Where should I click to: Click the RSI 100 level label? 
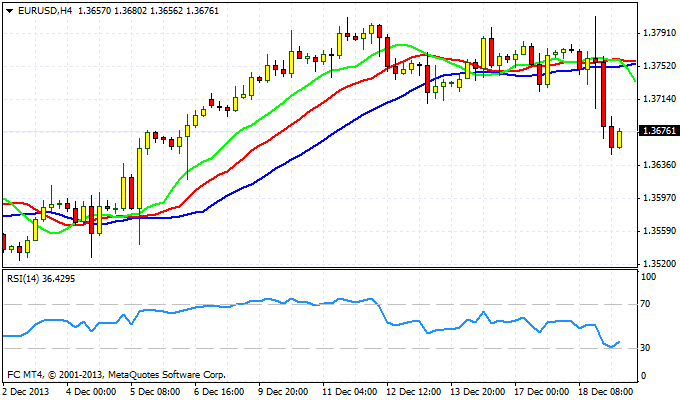pyautogui.click(x=648, y=277)
